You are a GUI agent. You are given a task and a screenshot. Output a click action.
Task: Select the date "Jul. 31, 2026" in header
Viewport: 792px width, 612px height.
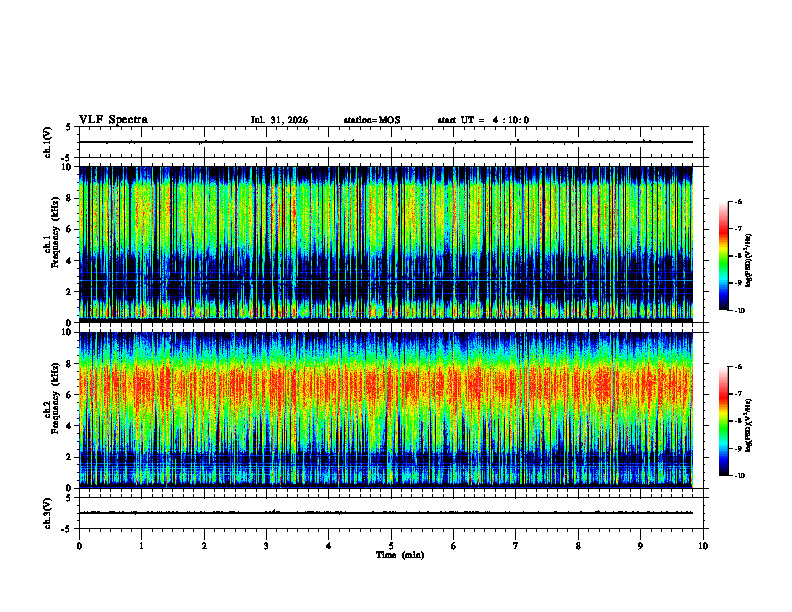(279, 120)
